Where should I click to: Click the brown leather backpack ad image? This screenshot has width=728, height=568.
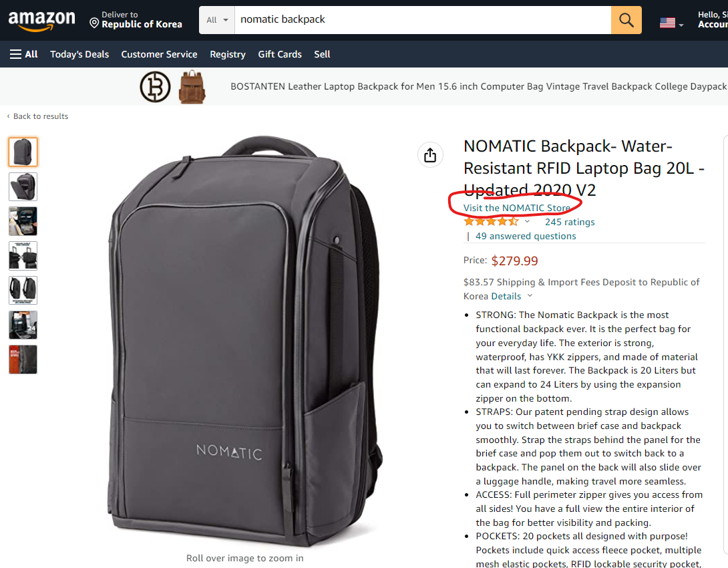[192, 87]
